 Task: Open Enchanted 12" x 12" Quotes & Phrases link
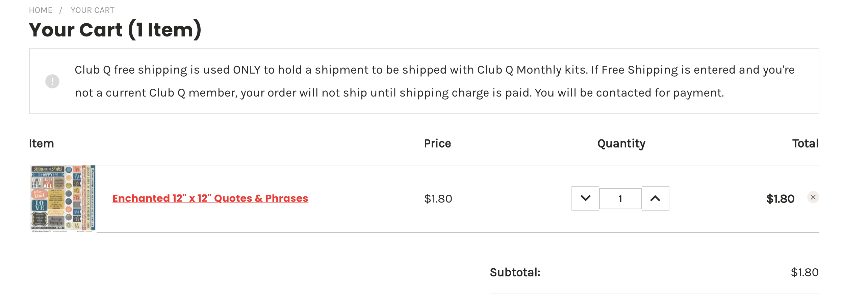tap(210, 198)
